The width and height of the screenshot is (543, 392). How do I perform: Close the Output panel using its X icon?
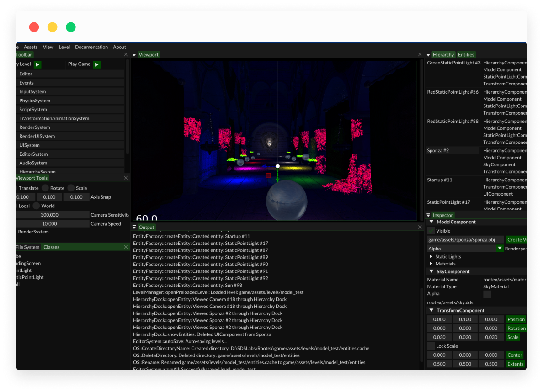click(x=420, y=227)
